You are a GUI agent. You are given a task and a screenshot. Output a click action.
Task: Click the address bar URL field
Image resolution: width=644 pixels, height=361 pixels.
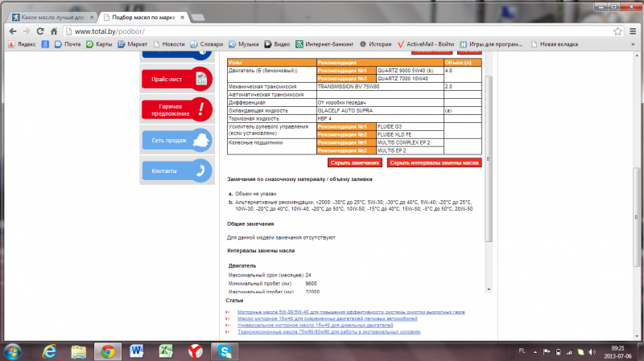point(322,30)
